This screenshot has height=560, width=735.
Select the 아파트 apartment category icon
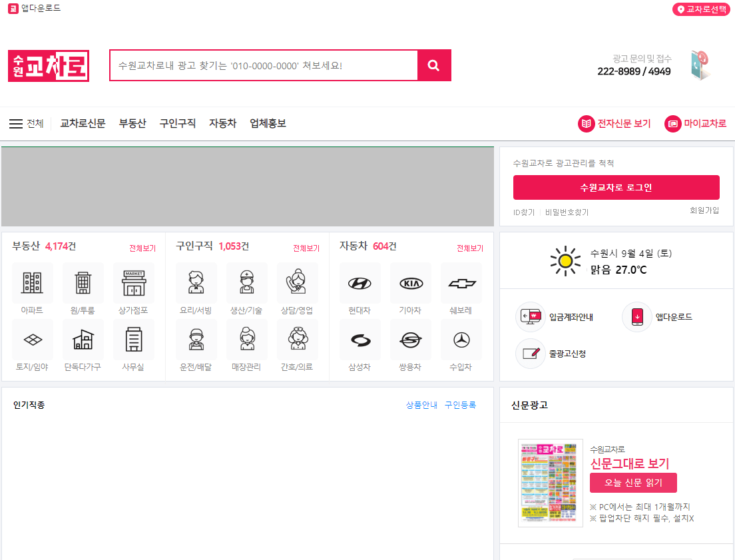(32, 282)
